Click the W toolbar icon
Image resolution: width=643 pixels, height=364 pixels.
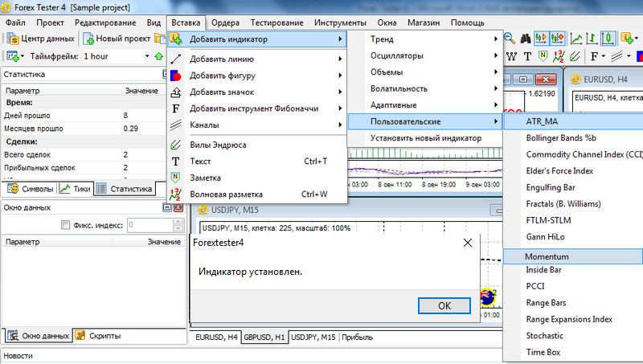click(x=511, y=56)
